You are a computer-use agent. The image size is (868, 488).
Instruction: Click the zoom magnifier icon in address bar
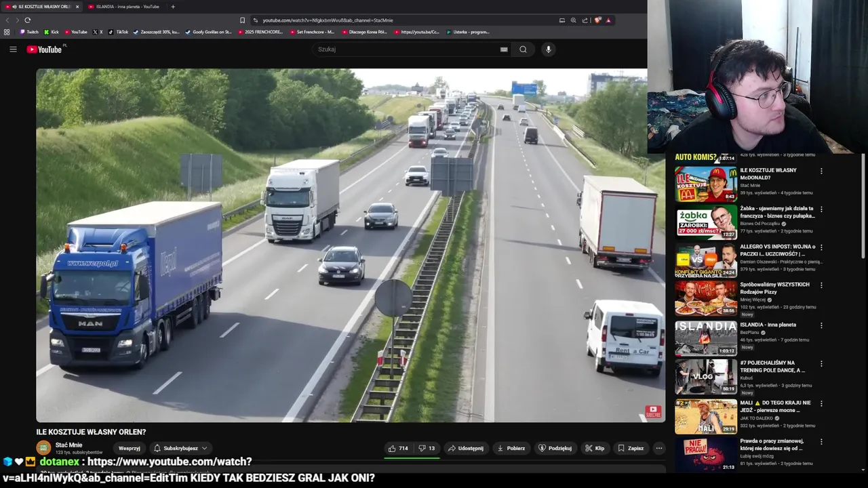pos(573,20)
